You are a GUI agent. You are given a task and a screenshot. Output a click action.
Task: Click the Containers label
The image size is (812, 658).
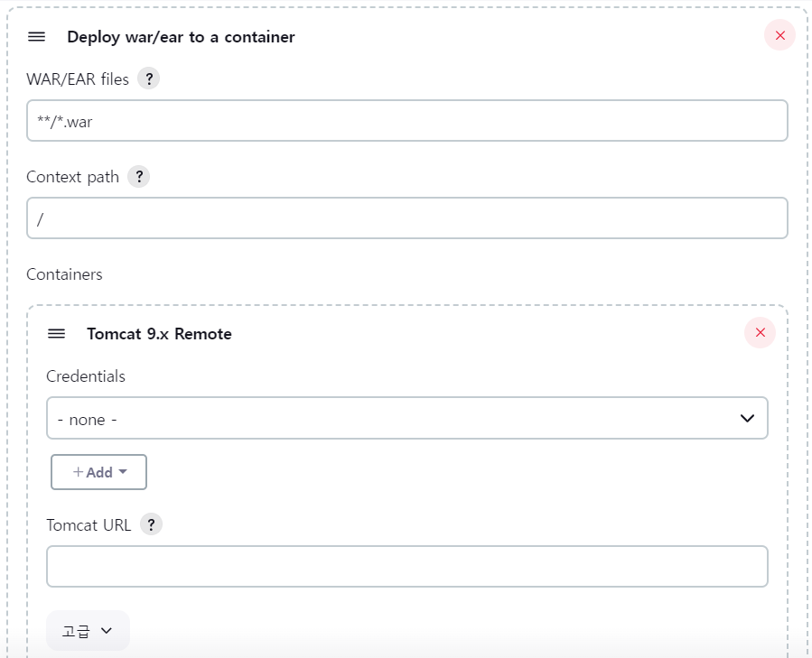click(64, 274)
